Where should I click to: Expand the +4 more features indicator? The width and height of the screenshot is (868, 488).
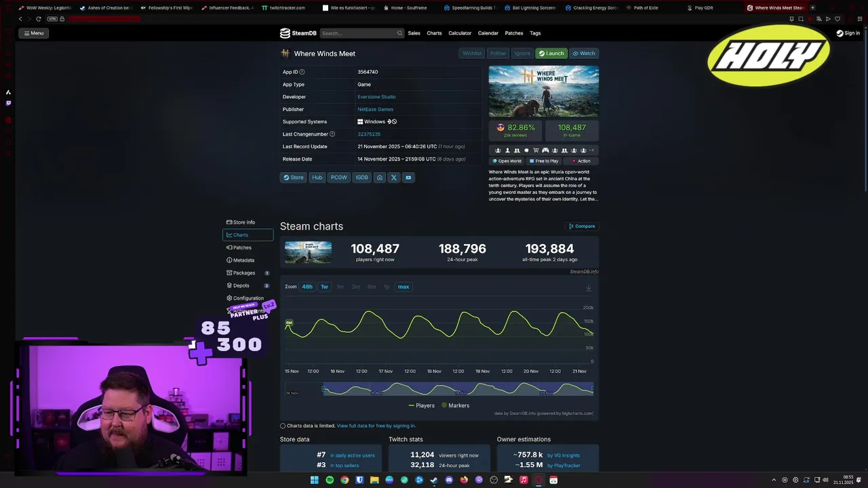click(x=591, y=150)
